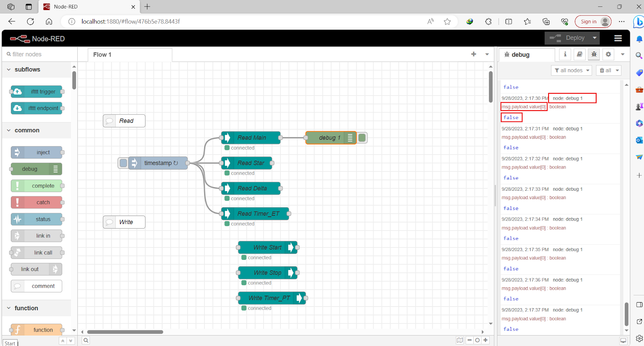This screenshot has width=644, height=346.
Task: Open the Node-RED main hamburger menu
Action: point(618,38)
